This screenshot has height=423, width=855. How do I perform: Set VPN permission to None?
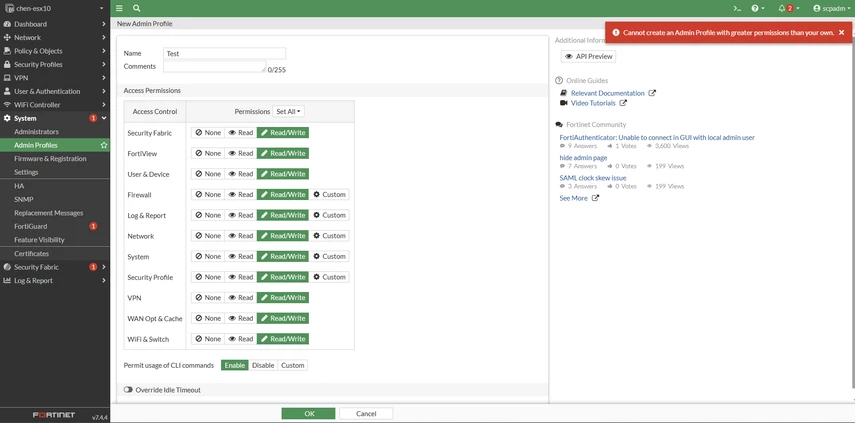pos(208,298)
